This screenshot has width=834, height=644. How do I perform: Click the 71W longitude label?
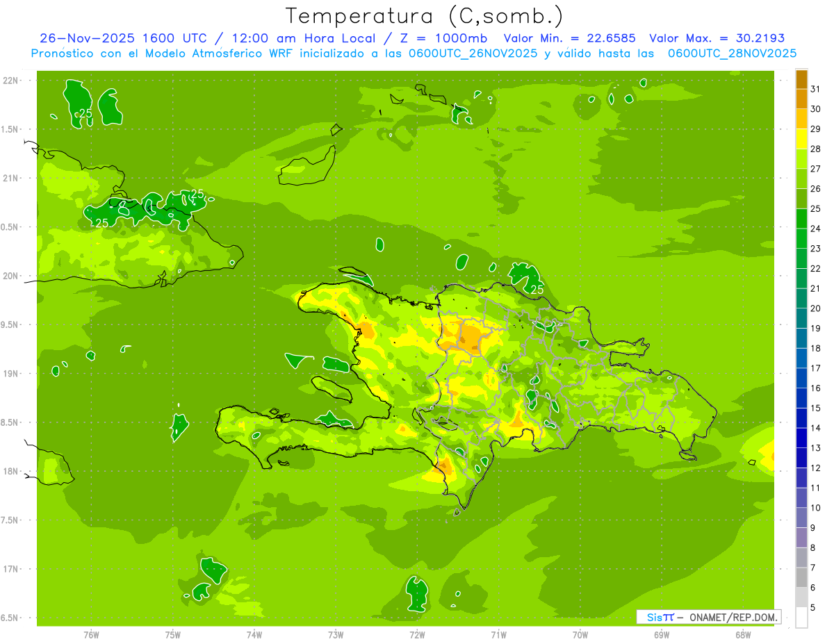(x=498, y=634)
